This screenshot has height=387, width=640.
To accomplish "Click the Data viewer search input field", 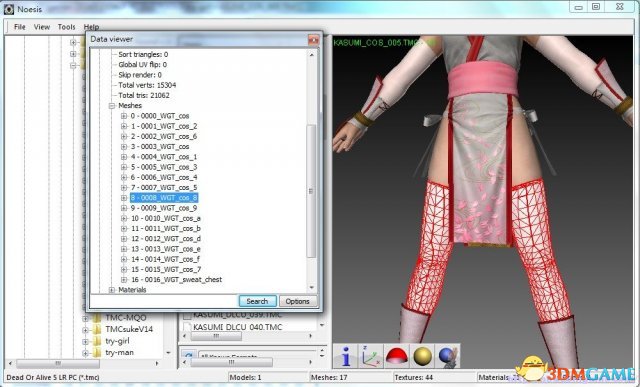I will click(164, 301).
